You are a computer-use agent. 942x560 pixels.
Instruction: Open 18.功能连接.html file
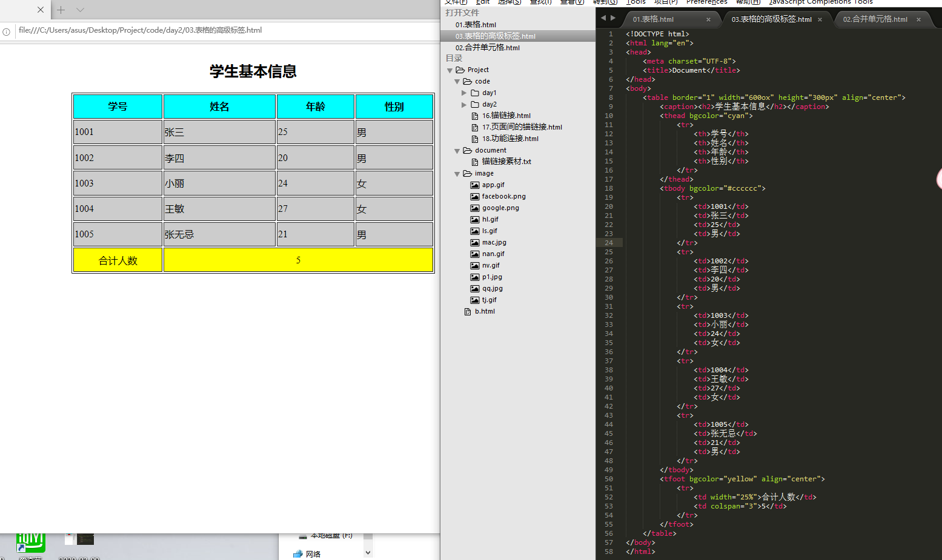tap(510, 139)
